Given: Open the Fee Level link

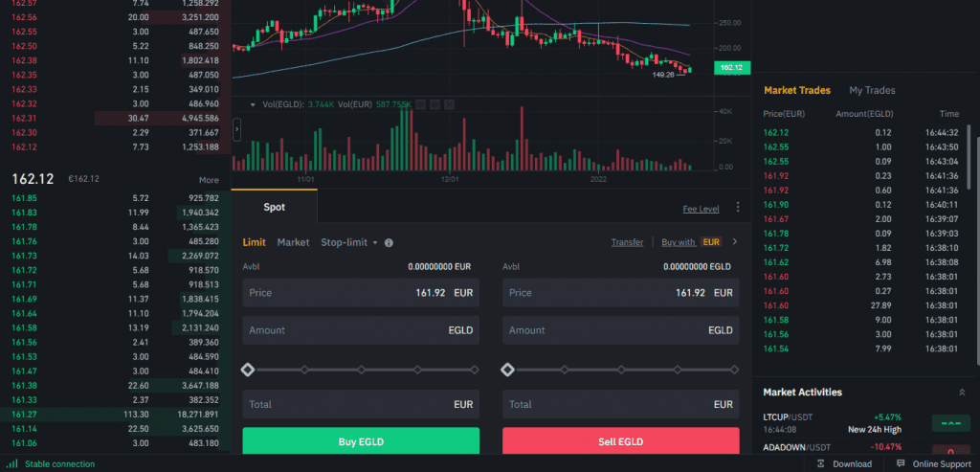Looking at the screenshot, I should click(701, 209).
